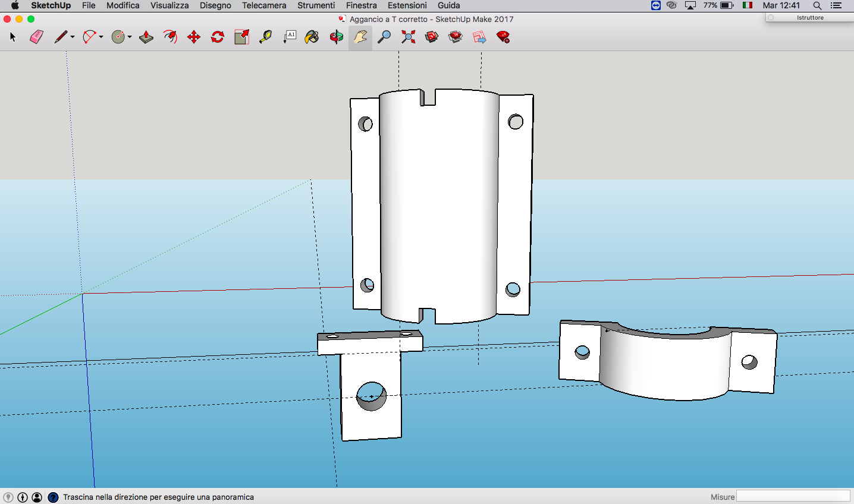Open the Strumenti menu
Screen dimensions: 854x504
coord(316,5)
